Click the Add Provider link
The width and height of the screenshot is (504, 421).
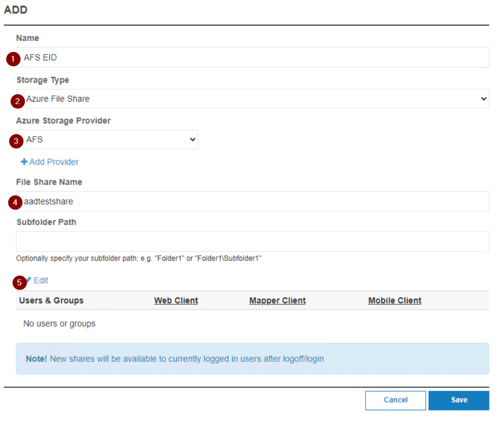[53, 162]
